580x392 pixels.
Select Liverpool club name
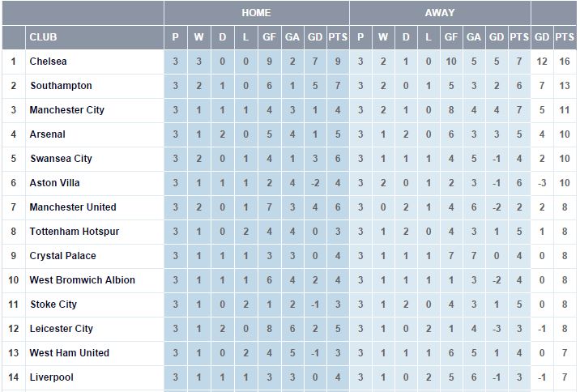point(51,377)
